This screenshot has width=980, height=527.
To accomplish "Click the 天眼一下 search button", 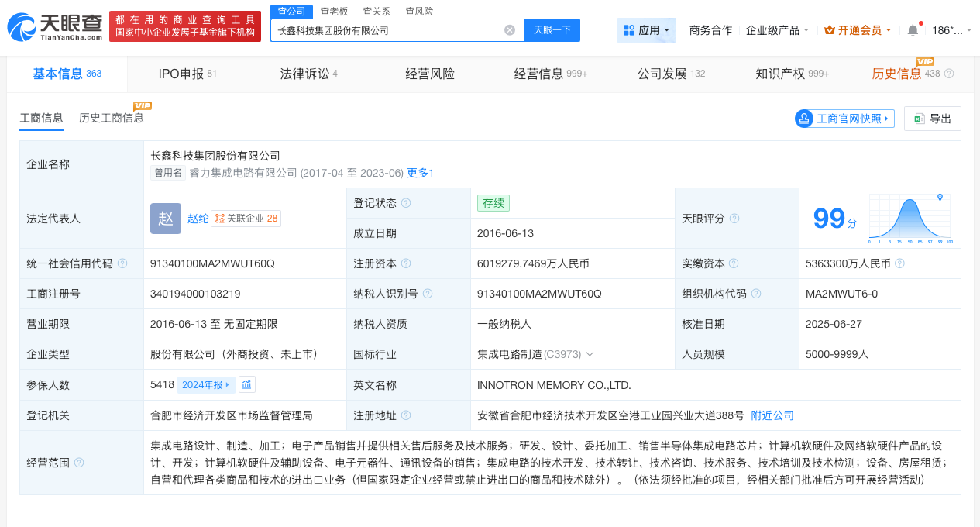I will click(552, 30).
